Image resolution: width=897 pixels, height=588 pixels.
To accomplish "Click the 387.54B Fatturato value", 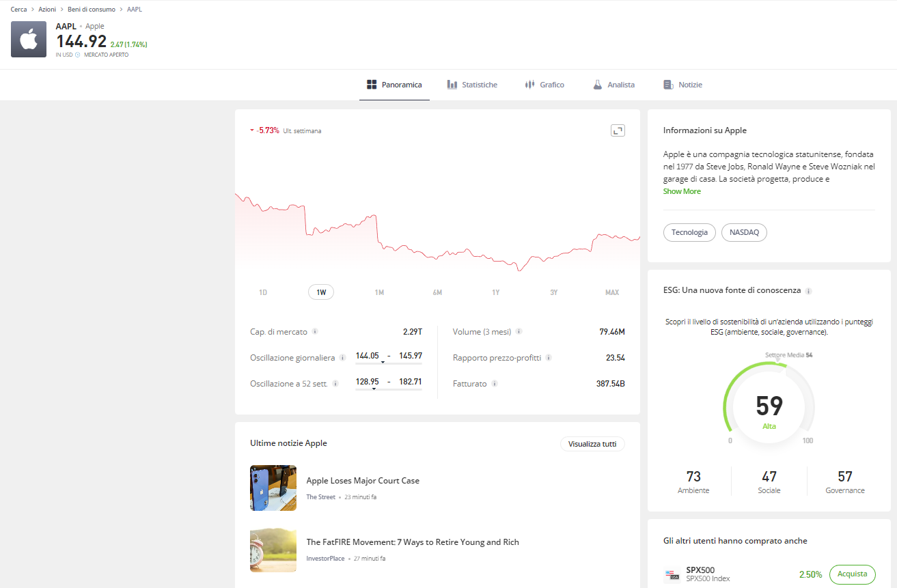I will (x=611, y=384).
